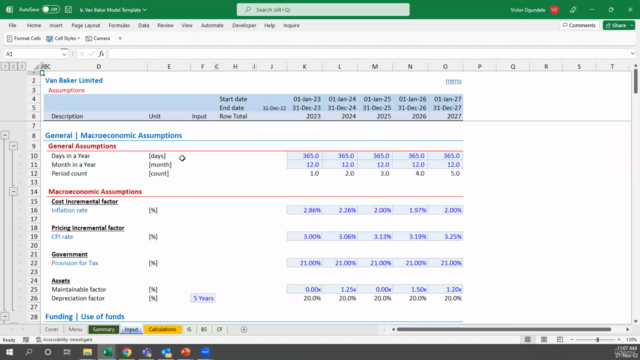This screenshot has height=360, width=640.
Task: Click Accessibility: Investigate in status bar
Action: click(64, 340)
